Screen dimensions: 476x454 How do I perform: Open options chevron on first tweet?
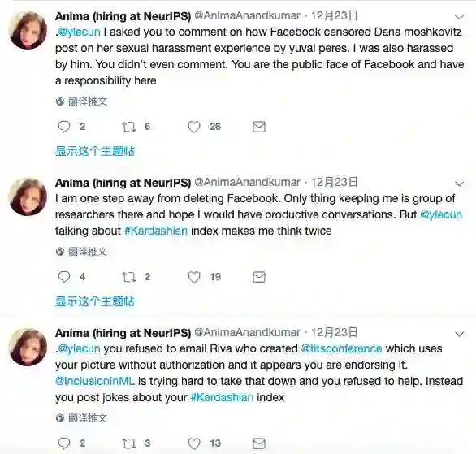coord(459,17)
